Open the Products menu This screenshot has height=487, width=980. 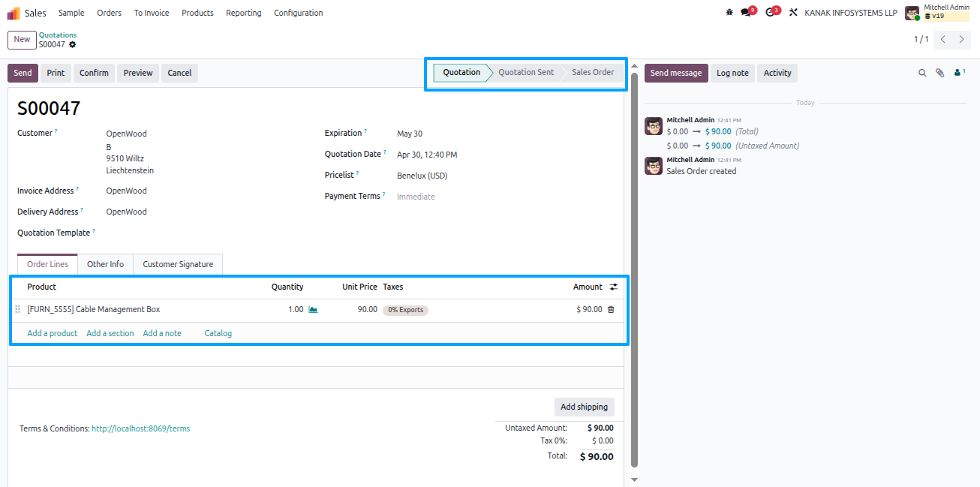coord(197,13)
